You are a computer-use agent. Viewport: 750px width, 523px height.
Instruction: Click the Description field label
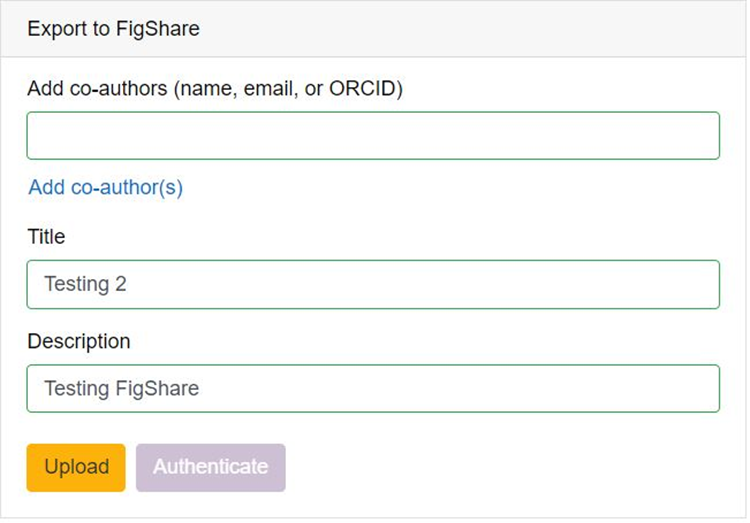(78, 341)
